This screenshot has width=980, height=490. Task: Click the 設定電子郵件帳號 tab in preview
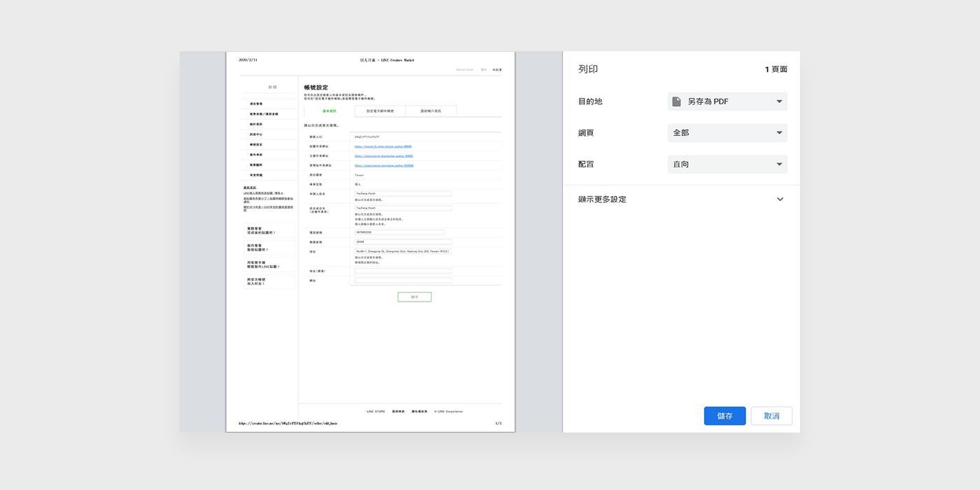380,111
